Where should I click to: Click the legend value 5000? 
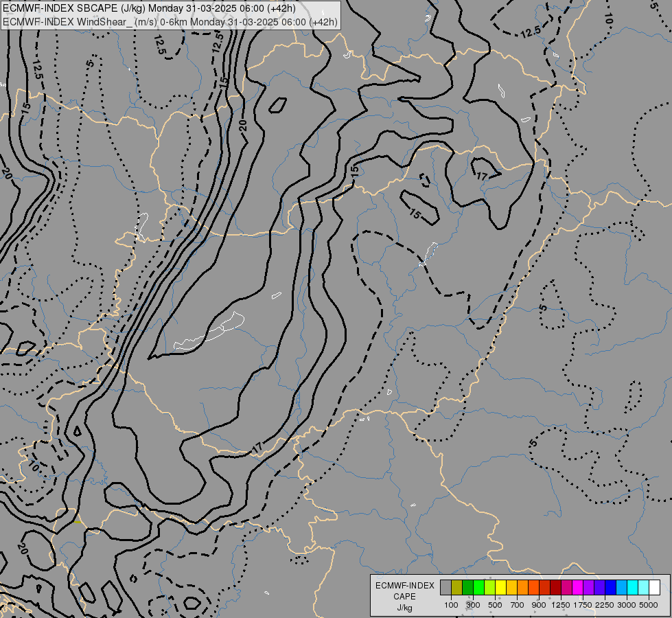coord(649,605)
